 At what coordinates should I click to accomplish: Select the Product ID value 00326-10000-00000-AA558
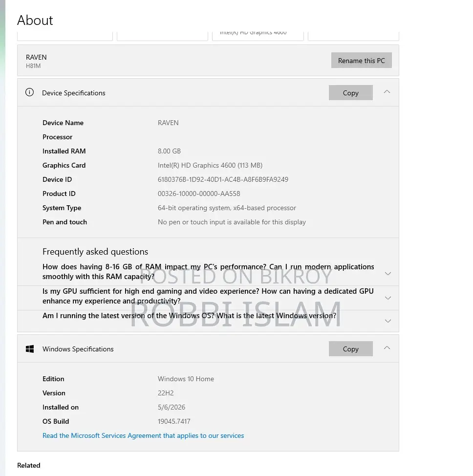point(199,194)
